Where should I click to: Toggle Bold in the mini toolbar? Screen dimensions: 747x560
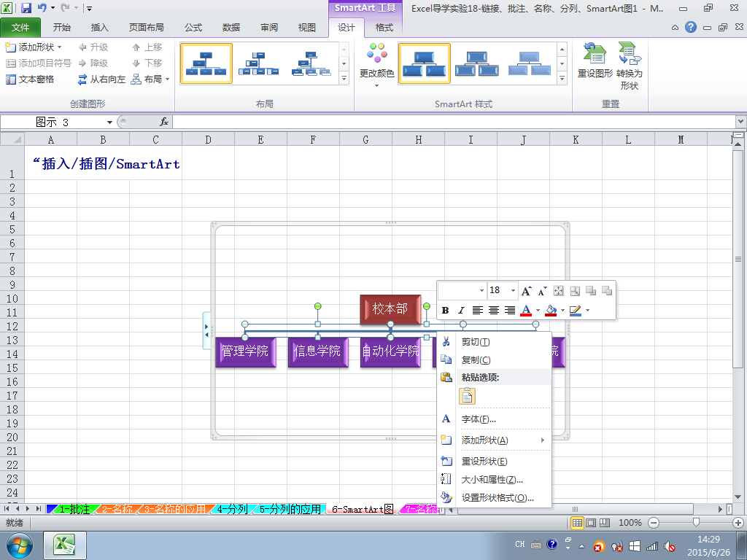(x=445, y=311)
